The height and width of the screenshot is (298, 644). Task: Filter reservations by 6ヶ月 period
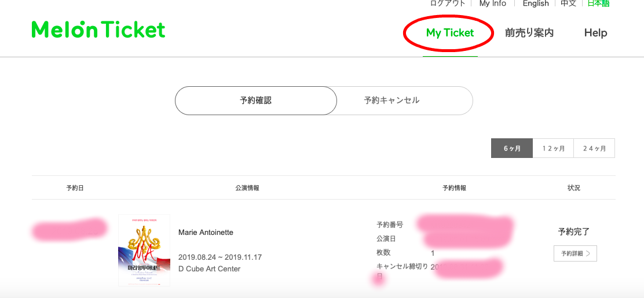[x=512, y=148]
